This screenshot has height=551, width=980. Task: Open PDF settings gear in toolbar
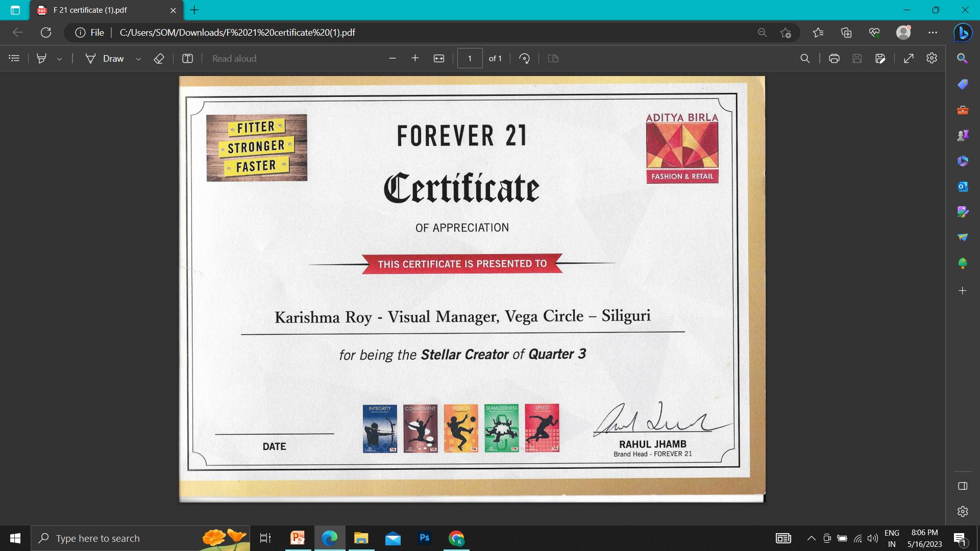coord(932,58)
